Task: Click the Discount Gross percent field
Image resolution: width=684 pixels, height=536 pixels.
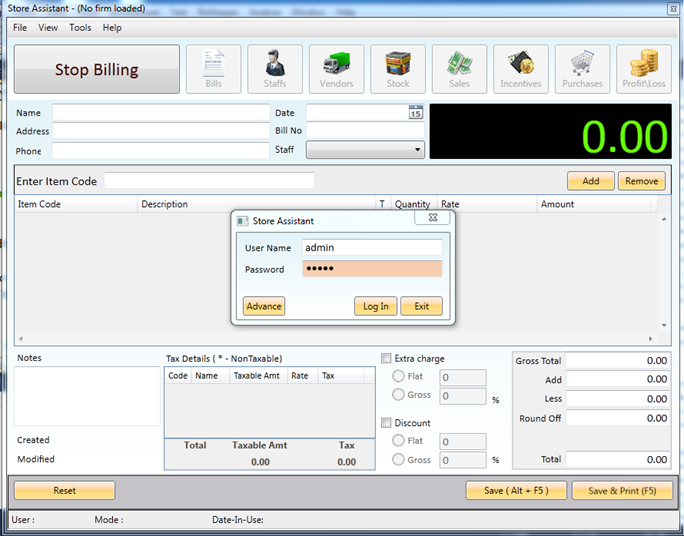Action: 463,460
